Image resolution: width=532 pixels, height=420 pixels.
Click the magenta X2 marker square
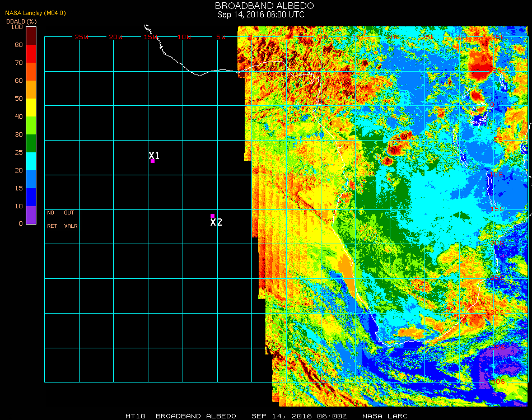click(x=212, y=216)
